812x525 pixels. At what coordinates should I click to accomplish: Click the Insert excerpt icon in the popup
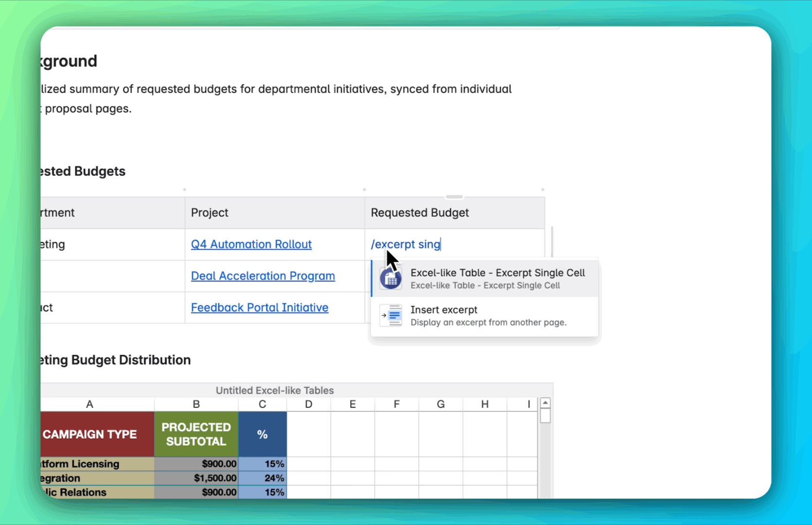tap(391, 315)
